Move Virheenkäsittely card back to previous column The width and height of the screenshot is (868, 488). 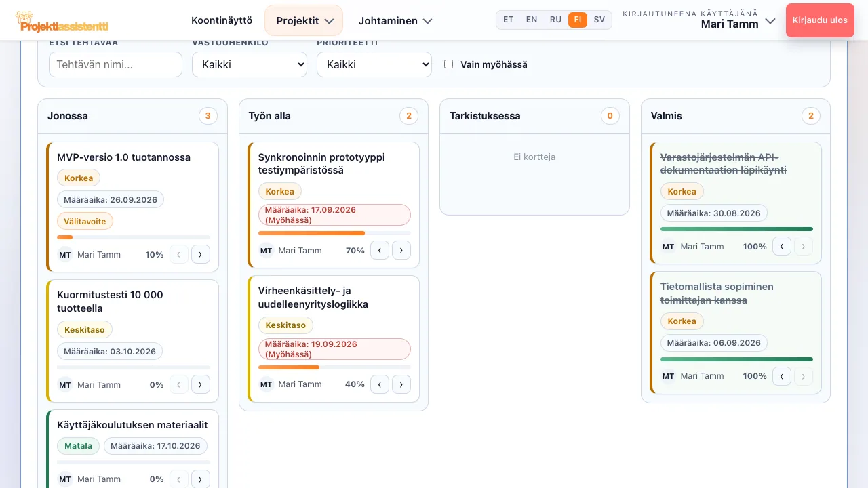[380, 384]
